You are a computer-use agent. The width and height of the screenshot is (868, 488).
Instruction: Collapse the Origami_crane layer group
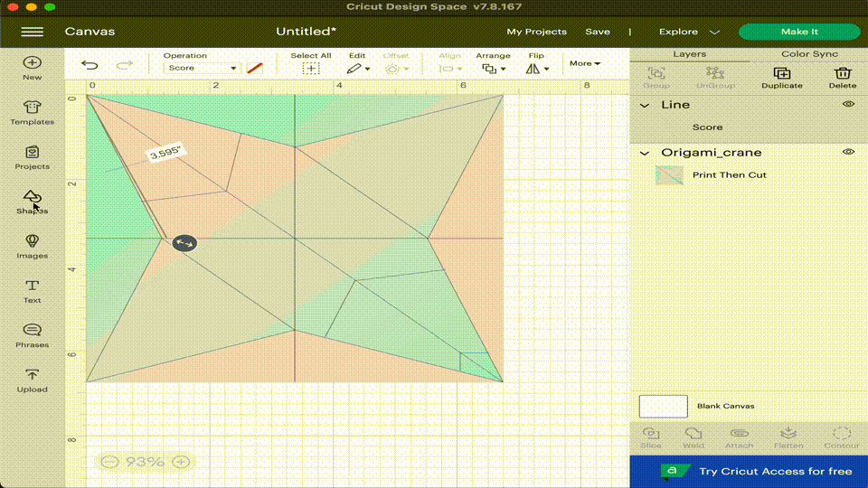tap(645, 154)
